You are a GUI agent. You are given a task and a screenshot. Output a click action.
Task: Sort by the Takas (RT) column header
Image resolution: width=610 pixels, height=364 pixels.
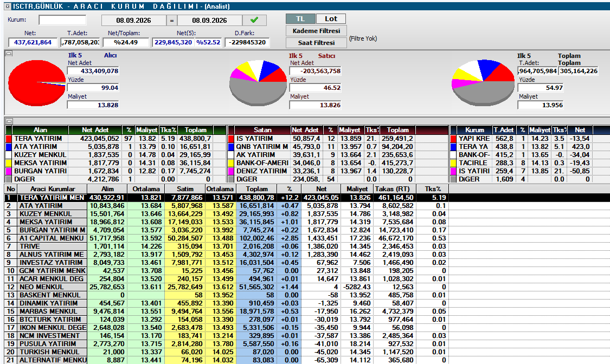pos(395,189)
